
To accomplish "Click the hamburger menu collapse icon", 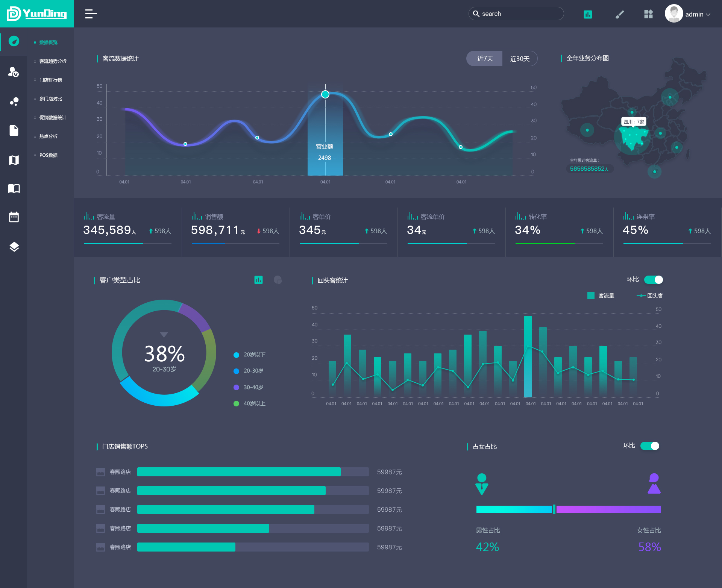I will pos(91,14).
